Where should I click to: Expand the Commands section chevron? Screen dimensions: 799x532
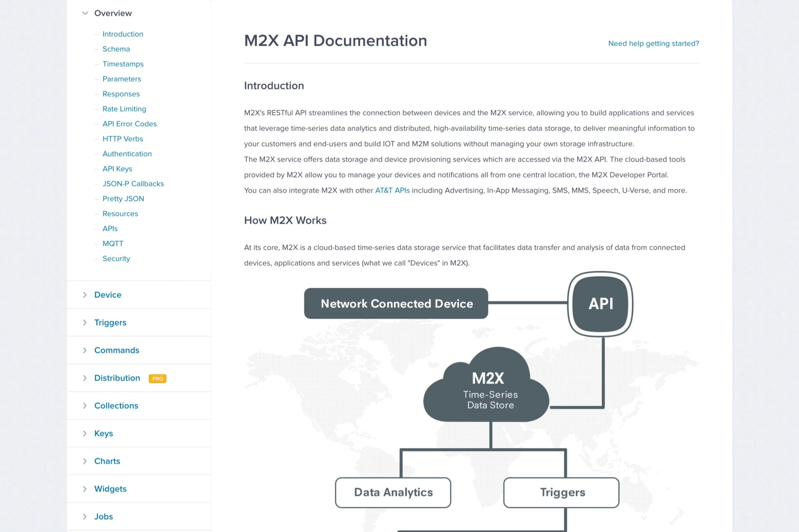tap(85, 351)
